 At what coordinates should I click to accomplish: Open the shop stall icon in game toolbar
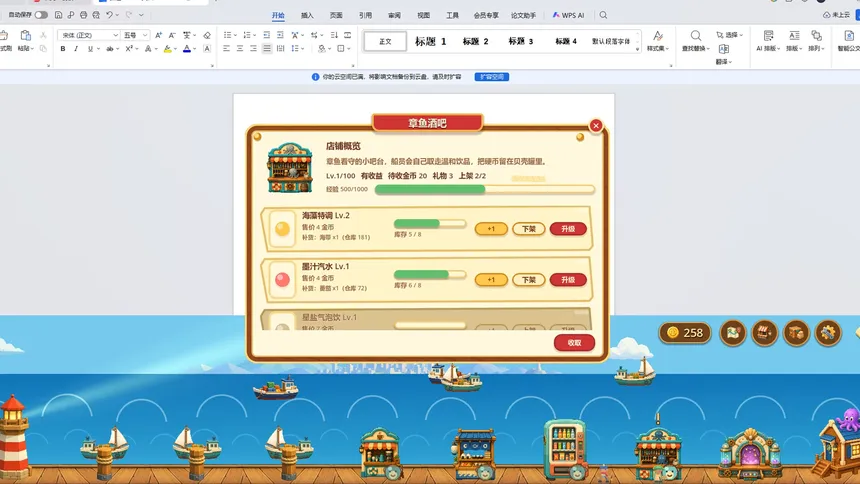coord(765,333)
